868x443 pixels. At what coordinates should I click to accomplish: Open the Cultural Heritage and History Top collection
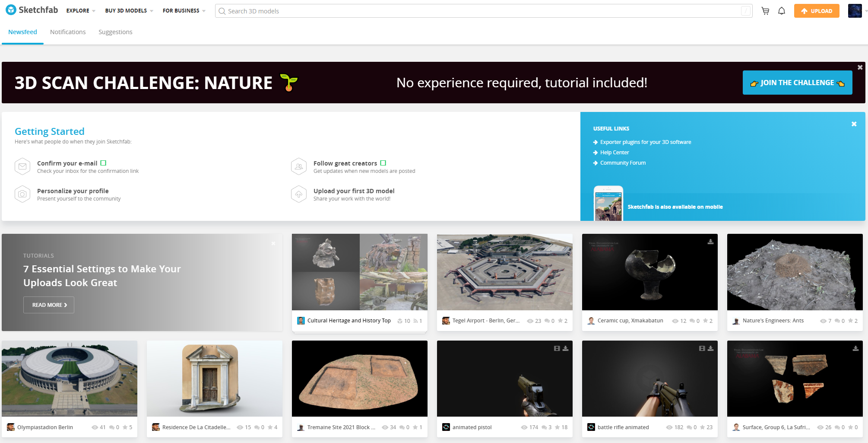click(x=360, y=272)
